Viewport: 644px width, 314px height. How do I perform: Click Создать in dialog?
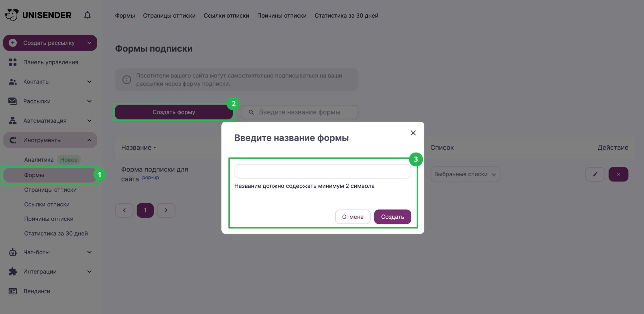point(392,217)
